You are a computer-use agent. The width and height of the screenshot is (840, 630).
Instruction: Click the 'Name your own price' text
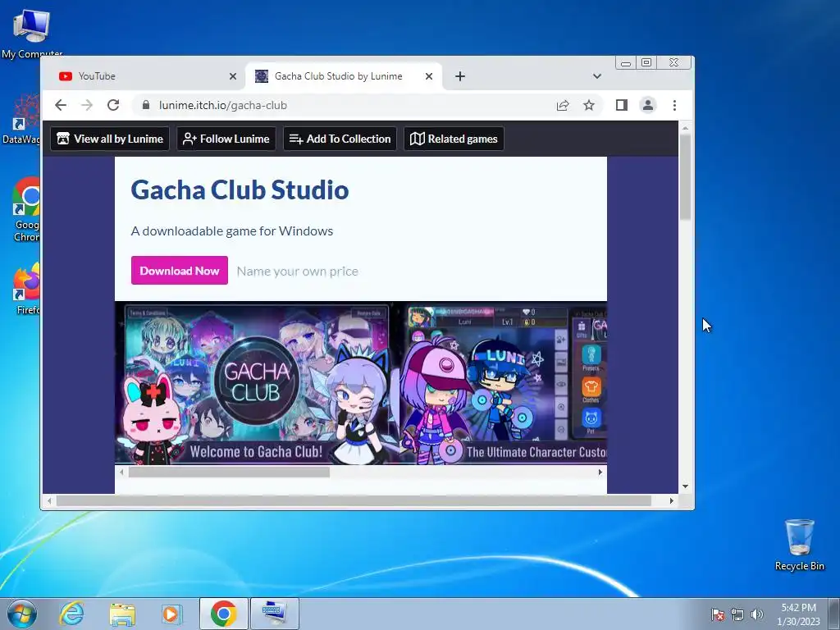coord(297,271)
